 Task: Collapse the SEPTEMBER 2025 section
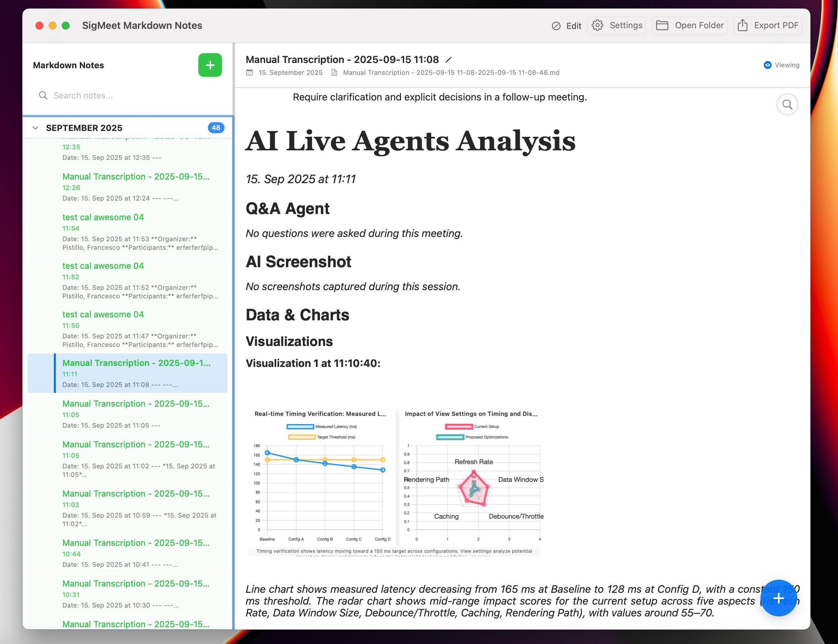click(x=35, y=128)
